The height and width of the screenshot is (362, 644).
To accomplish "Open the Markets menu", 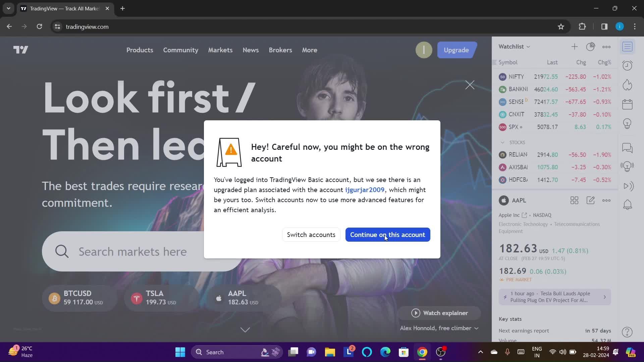I will click(220, 50).
